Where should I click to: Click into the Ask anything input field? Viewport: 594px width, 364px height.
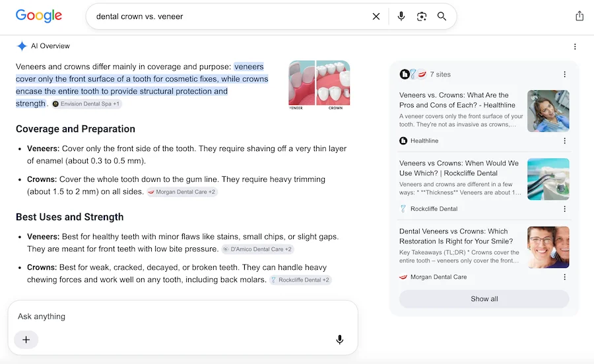(183, 317)
